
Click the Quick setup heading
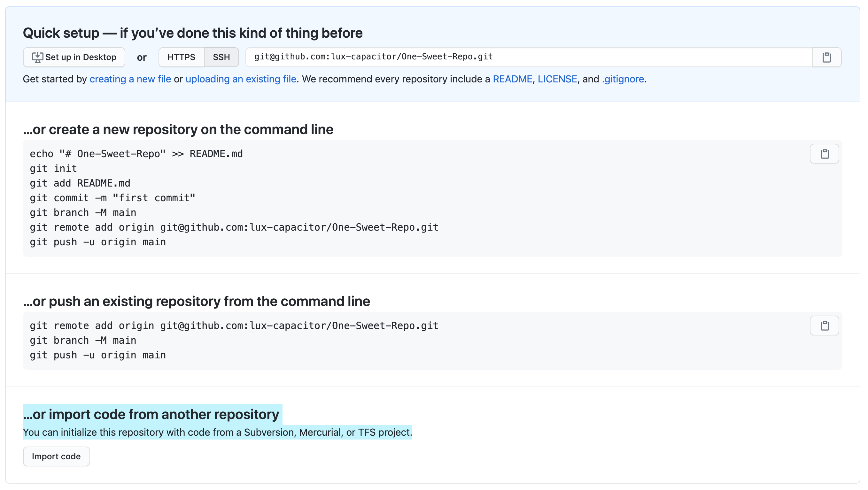pos(192,33)
